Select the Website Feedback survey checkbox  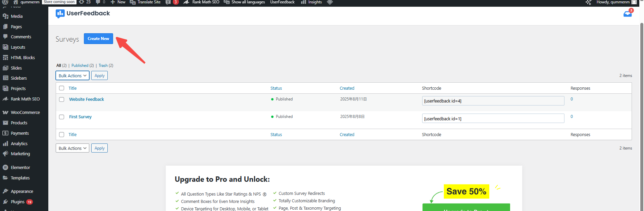(x=62, y=99)
